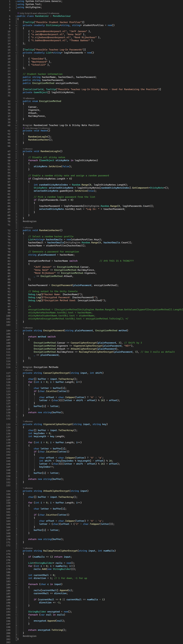Click the "Log In: " string literal
The height and width of the screenshot is (644, 183).
pyautogui.click(x=93, y=209)
